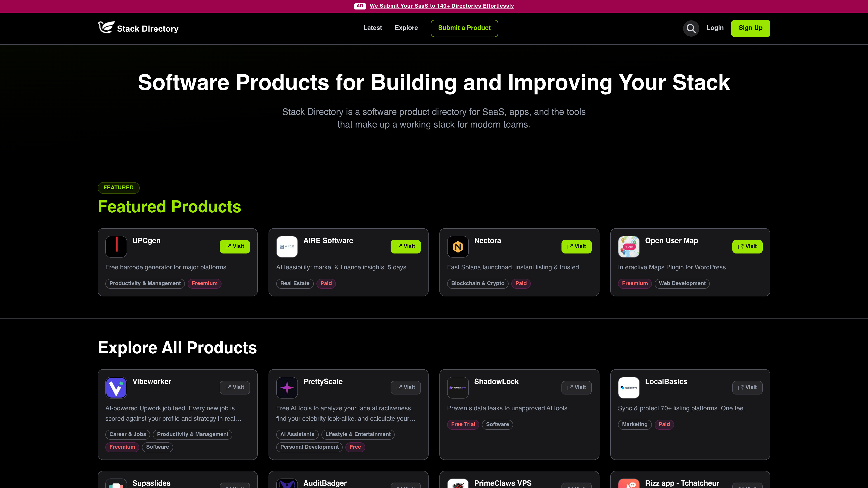Click the UPCgen product logo
The height and width of the screenshot is (488, 868).
[x=116, y=246]
